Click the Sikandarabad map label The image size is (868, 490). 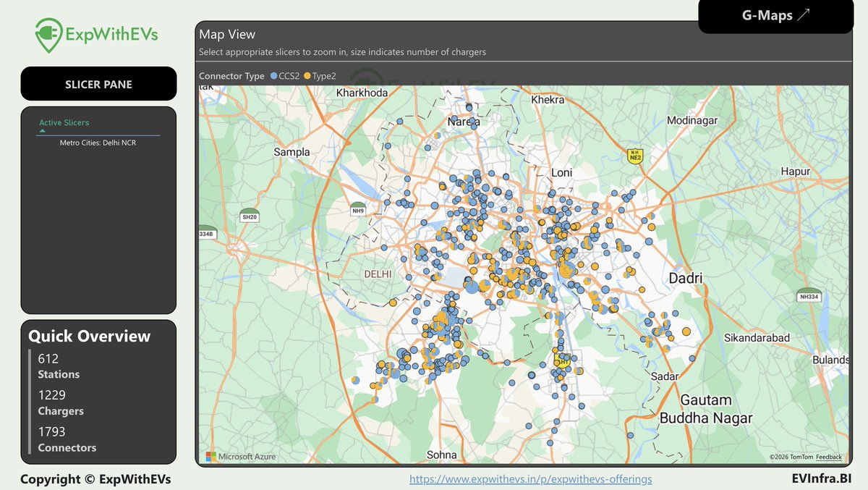click(x=757, y=338)
